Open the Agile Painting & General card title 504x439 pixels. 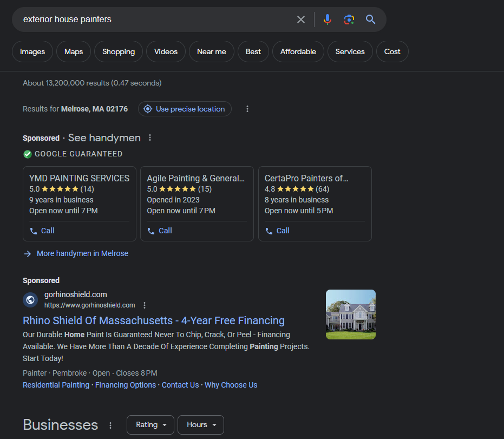click(x=196, y=179)
